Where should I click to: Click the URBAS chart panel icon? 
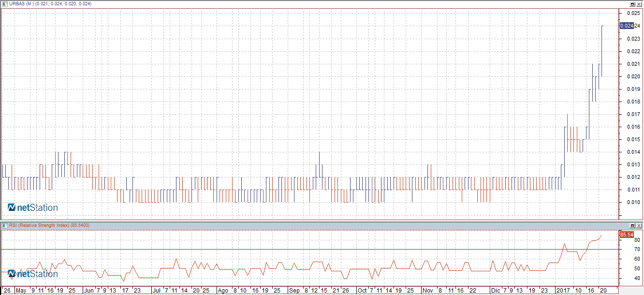pyautogui.click(x=4, y=4)
